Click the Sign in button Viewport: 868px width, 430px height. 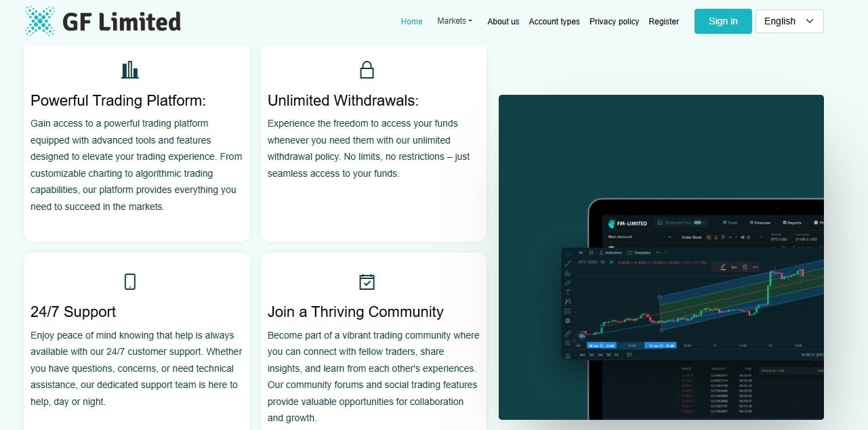(722, 21)
